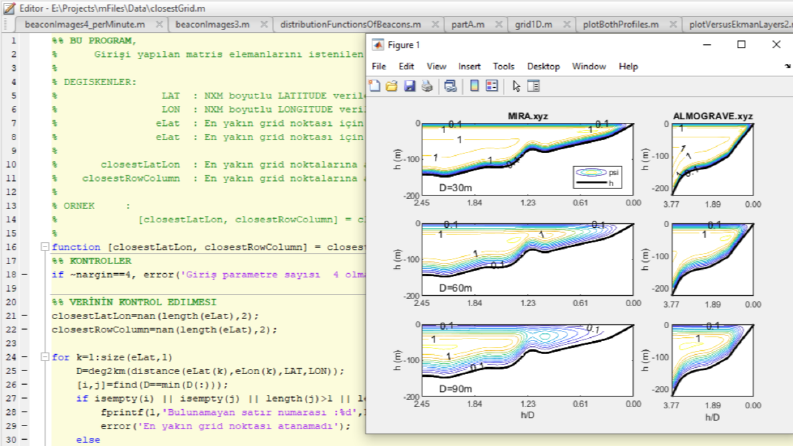Close the plotBothProfiles.m tab
The image size is (793, 446).
(673, 24)
